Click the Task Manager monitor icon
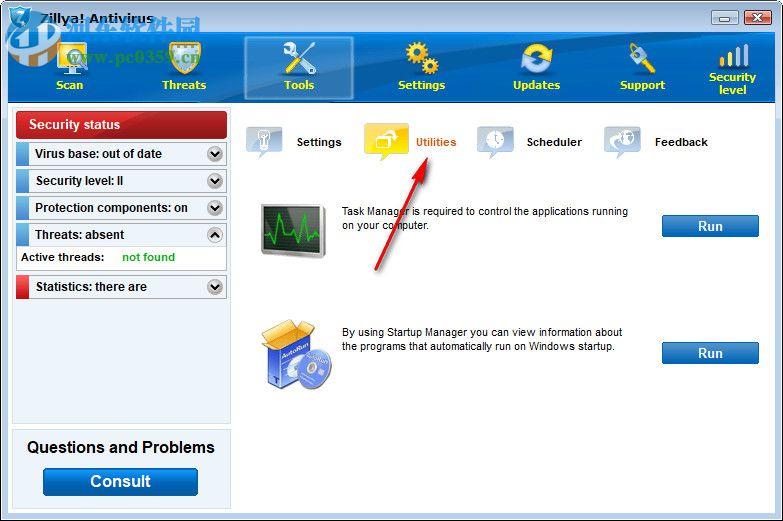The height and width of the screenshot is (521, 783). (293, 230)
